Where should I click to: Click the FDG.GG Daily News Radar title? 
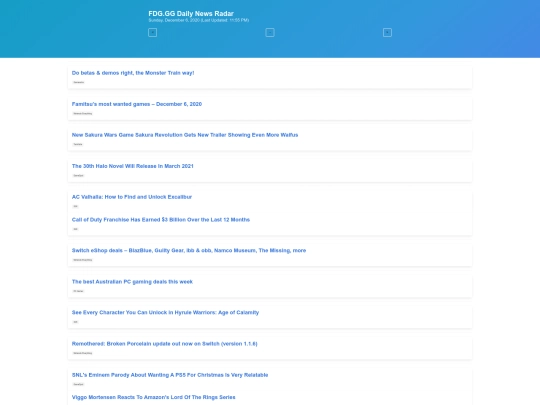[191, 13]
